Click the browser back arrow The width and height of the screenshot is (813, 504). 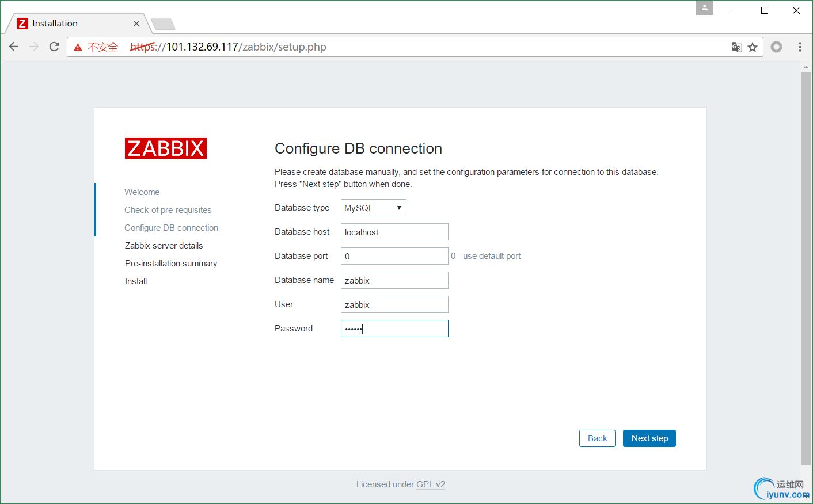(x=14, y=47)
